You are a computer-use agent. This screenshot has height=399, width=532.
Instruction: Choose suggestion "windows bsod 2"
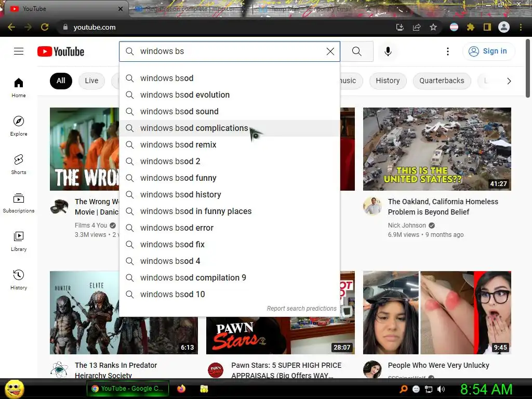point(230,161)
